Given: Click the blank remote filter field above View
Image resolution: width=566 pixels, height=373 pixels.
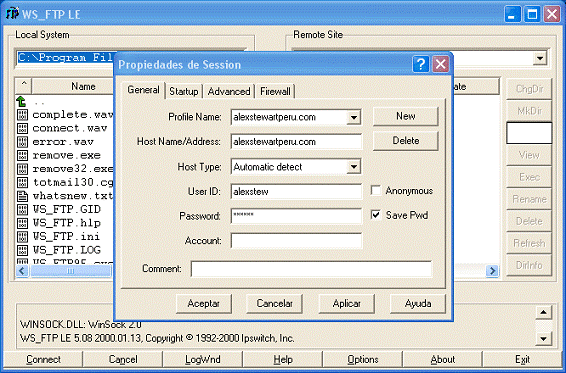Looking at the screenshot, I should tap(529, 133).
